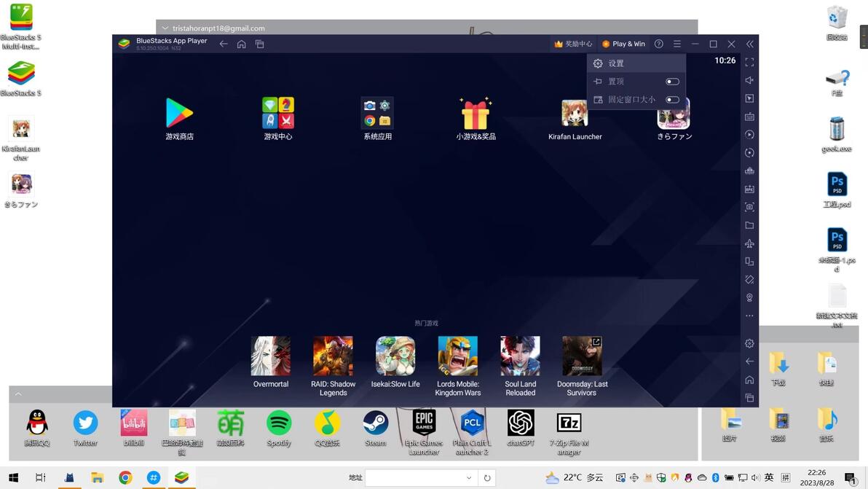Open the 小游戏&奖品 gift icon
This screenshot has width=868, height=489.
(x=476, y=113)
